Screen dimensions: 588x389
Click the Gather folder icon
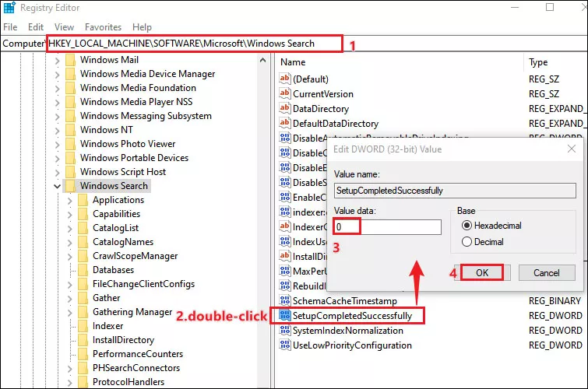pos(83,298)
